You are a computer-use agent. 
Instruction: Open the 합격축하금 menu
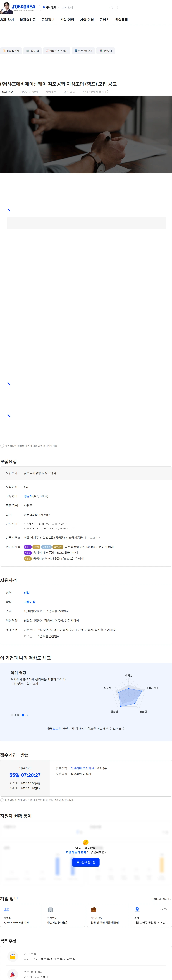[28, 20]
